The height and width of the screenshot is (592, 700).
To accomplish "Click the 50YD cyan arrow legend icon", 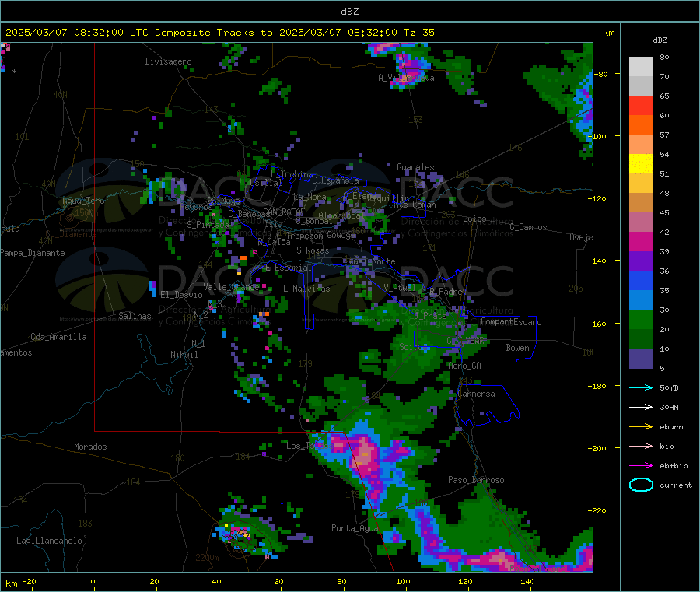I will click(x=641, y=387).
